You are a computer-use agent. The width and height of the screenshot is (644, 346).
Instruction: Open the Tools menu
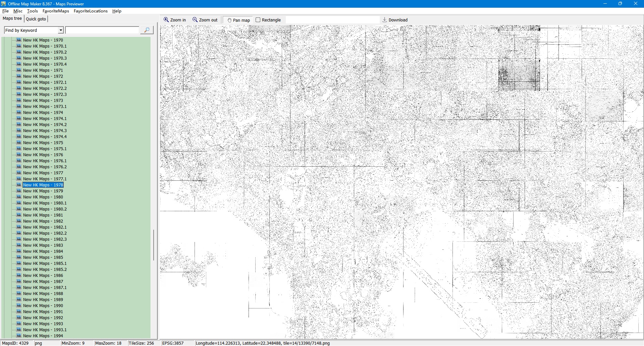[32, 11]
